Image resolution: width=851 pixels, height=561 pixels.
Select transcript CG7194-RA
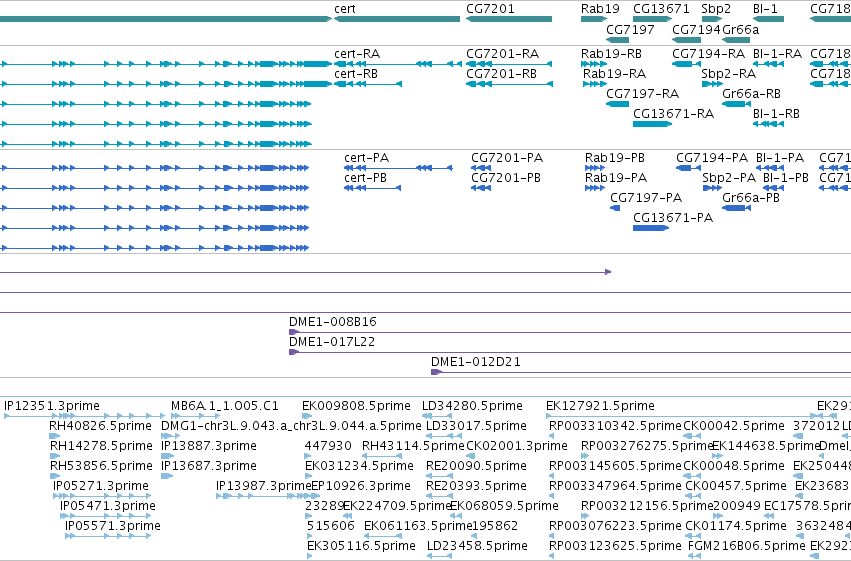686,64
